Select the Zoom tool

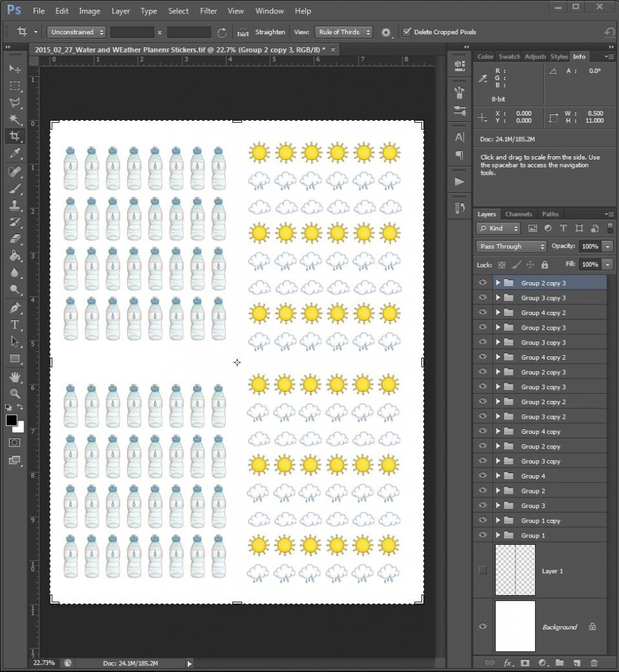coord(15,394)
